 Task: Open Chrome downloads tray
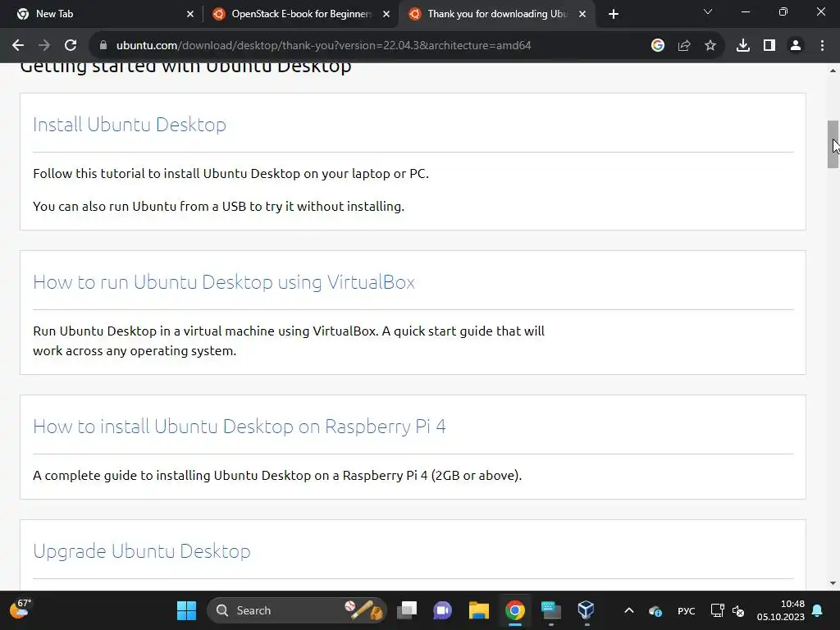pos(743,46)
